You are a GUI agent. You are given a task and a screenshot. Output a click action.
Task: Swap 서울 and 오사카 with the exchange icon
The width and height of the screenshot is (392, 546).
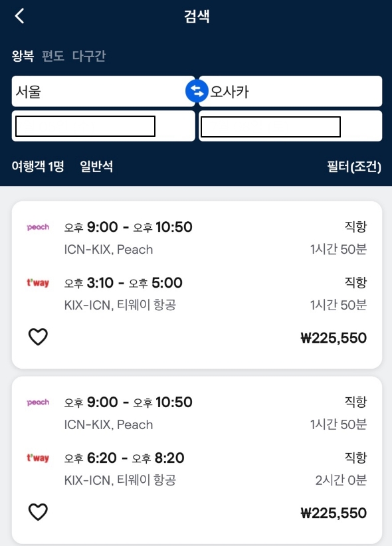[x=196, y=91]
